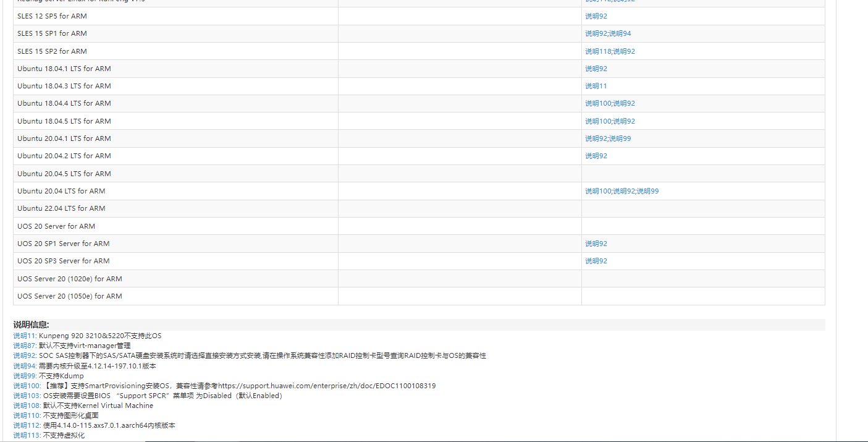Select the Ubuntu 18.04.3 LTS for ARM row label
Image resolution: width=868 pixels, height=442 pixels.
(64, 86)
